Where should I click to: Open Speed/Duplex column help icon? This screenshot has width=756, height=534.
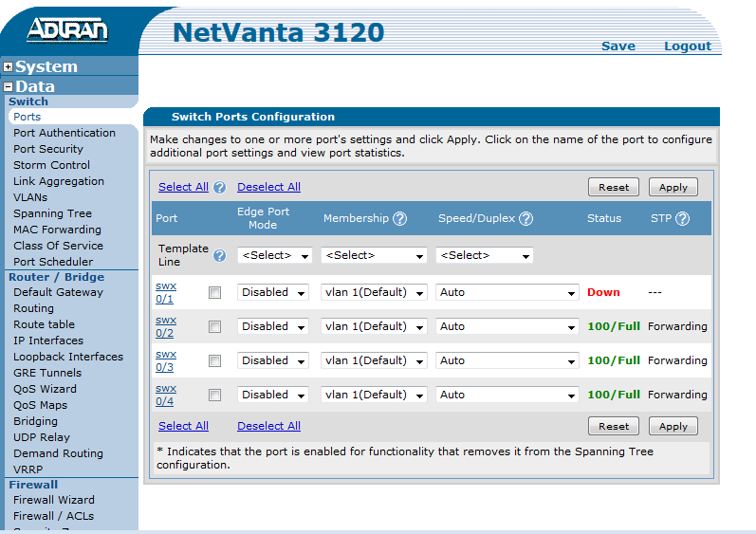526,219
